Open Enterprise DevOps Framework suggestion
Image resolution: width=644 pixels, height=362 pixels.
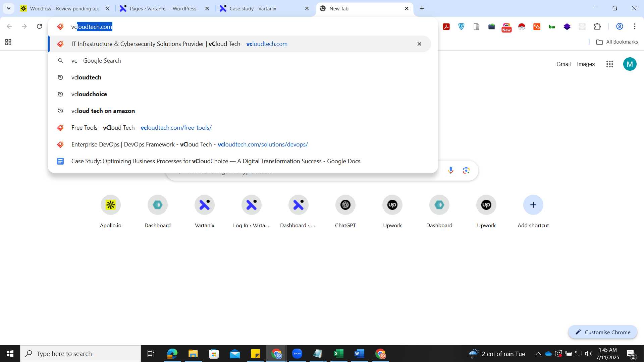(239, 144)
